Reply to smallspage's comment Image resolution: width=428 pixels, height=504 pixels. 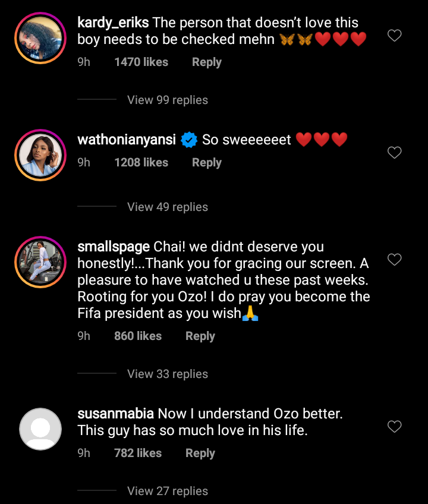tap(200, 336)
